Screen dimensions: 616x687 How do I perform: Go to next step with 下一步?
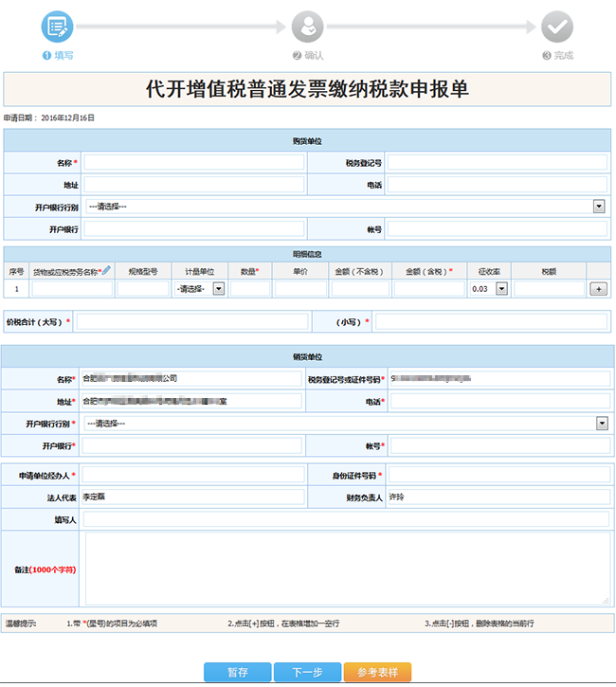point(307,672)
